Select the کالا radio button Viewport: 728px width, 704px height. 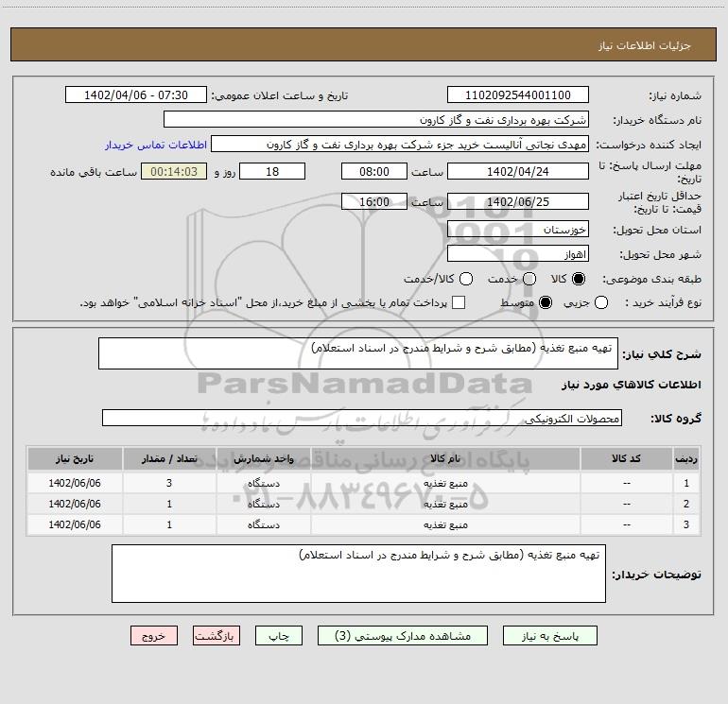coord(579,279)
